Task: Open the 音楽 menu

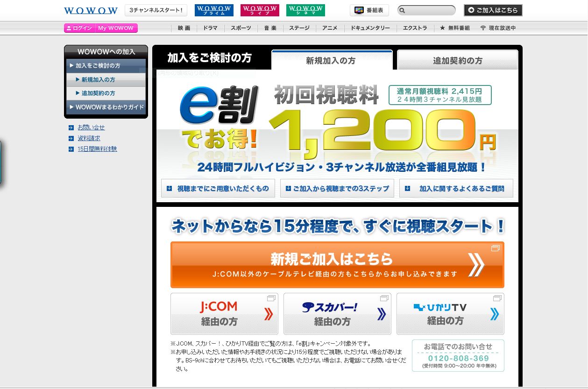Action: pos(270,28)
